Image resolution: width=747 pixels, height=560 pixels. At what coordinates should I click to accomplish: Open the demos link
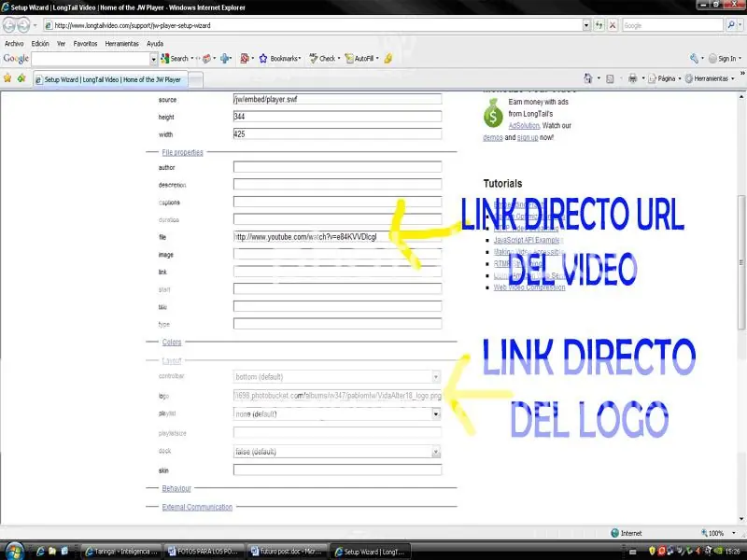click(493, 137)
